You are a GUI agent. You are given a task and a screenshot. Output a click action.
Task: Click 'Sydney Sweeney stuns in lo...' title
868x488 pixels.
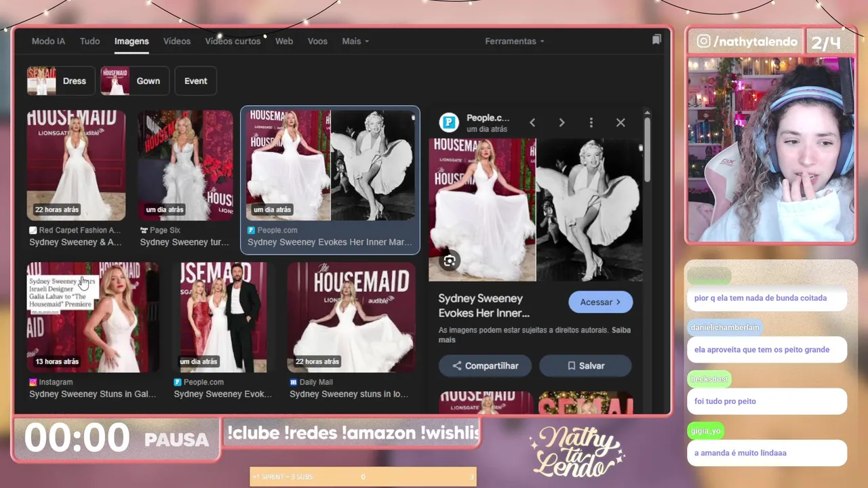(349, 394)
